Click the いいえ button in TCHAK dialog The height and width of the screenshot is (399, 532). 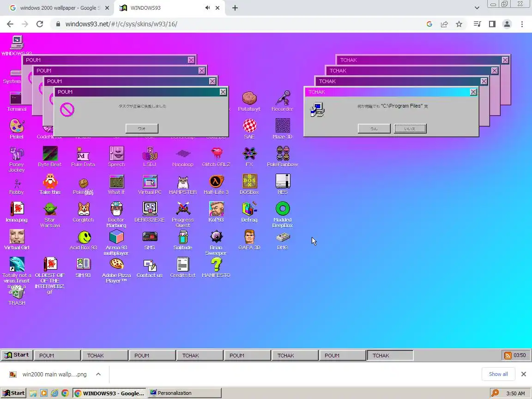coord(410,128)
